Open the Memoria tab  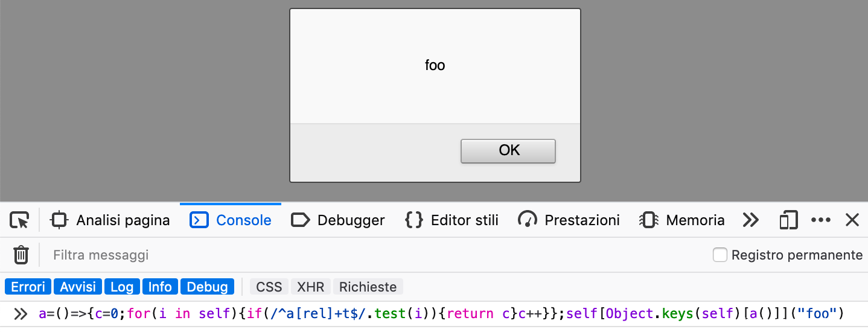[681, 220]
